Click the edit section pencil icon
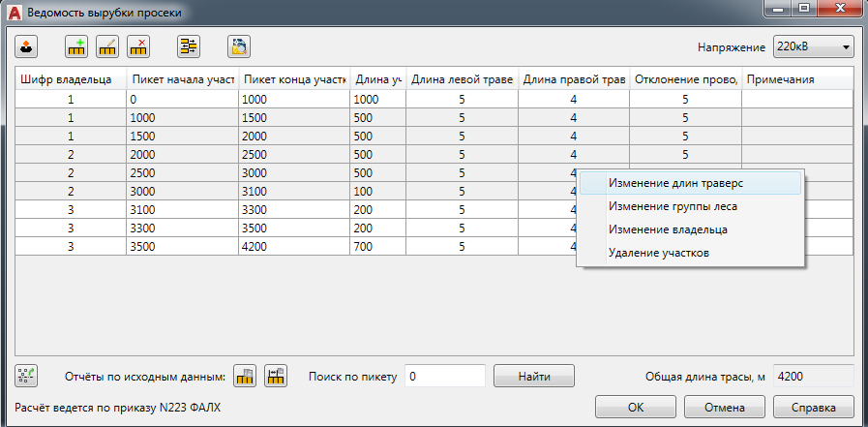 click(107, 46)
